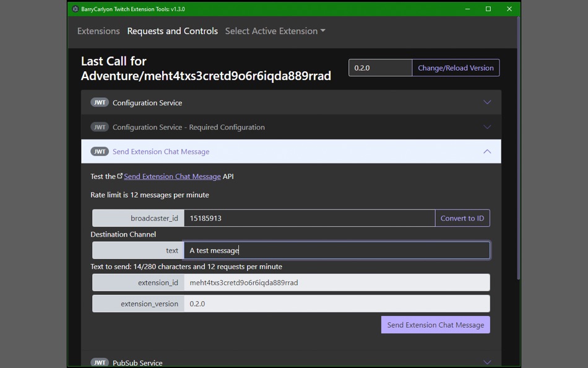Maximize the Twitch Extension Tools window

[x=488, y=9]
